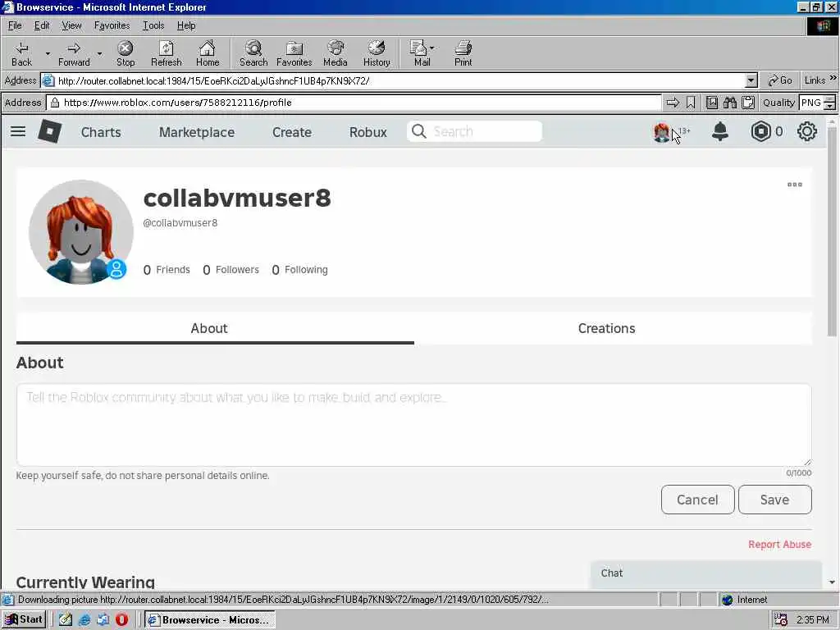The height and width of the screenshot is (630, 840).
Task: Click the IE Go button
Action: (x=780, y=80)
